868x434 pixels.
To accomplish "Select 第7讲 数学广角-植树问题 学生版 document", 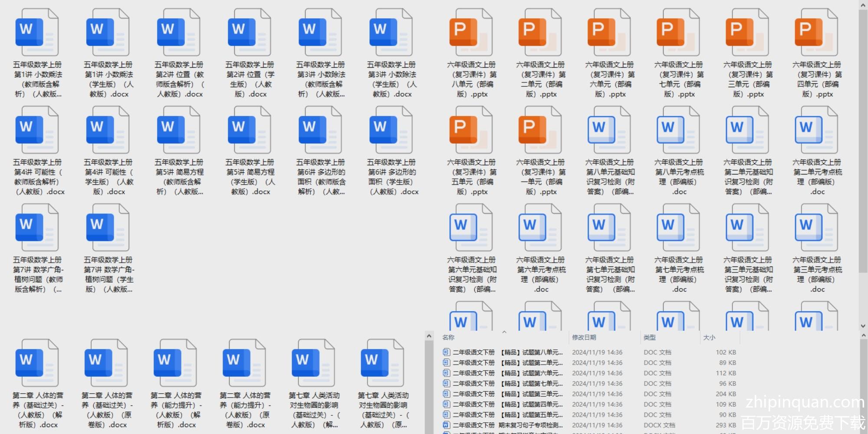I will click(x=108, y=228).
